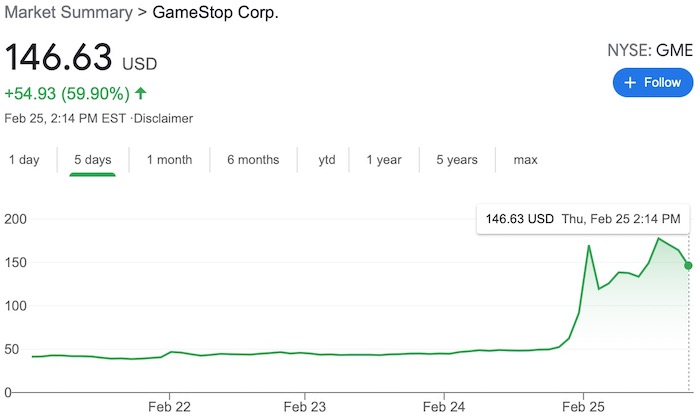This screenshot has width=700, height=419.
Task: Open the Disclaimer link
Action: (x=163, y=119)
